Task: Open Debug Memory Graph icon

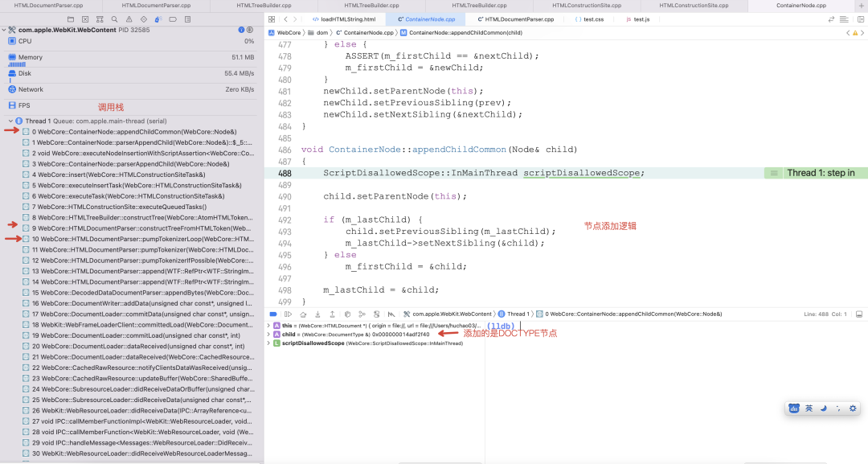Action: pos(362,314)
